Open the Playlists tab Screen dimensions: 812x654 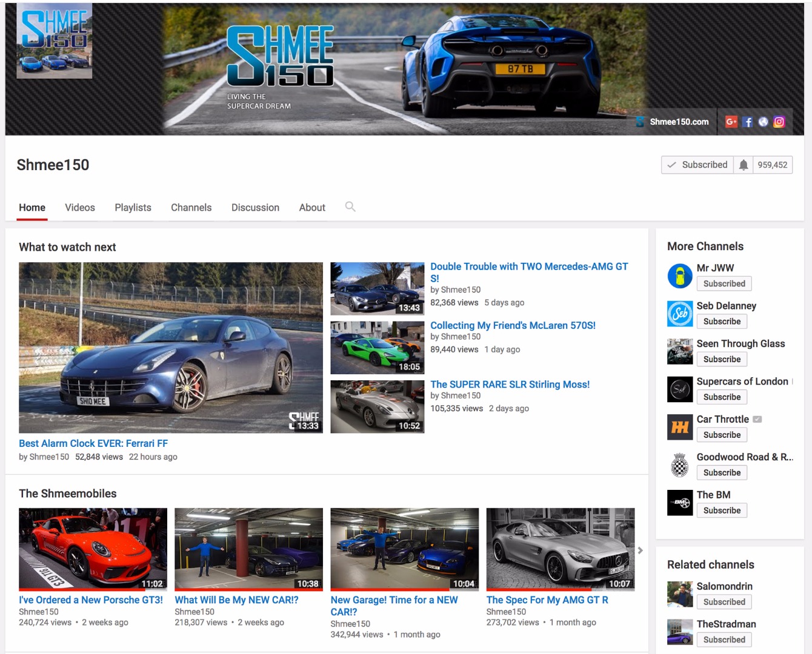[133, 207]
